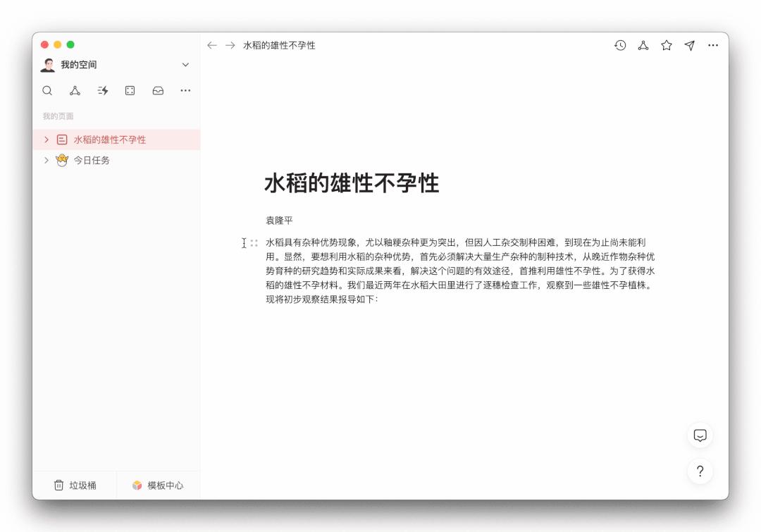Expand the 今日任务 page in sidebar
Screen dimensions: 761x532
[47, 160]
